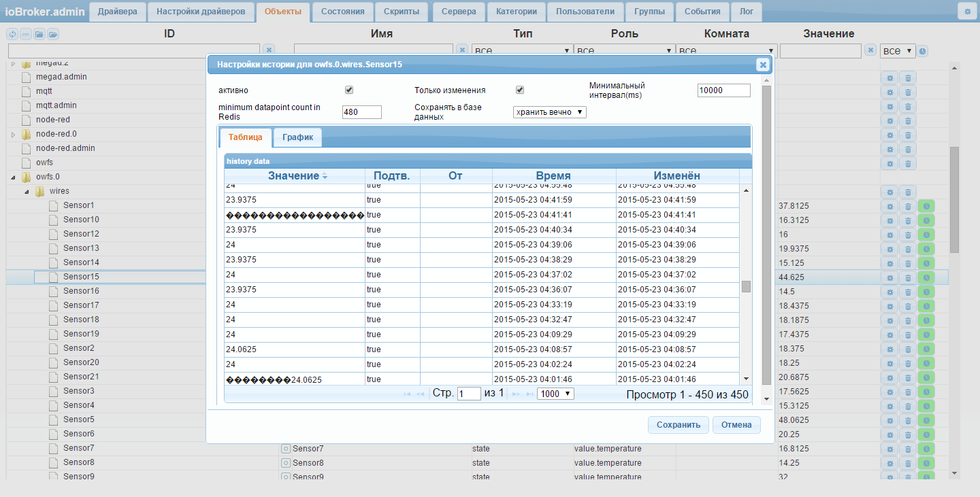The image size is (980, 497).
Task: Click the minimum datapoint count input
Action: point(362,112)
